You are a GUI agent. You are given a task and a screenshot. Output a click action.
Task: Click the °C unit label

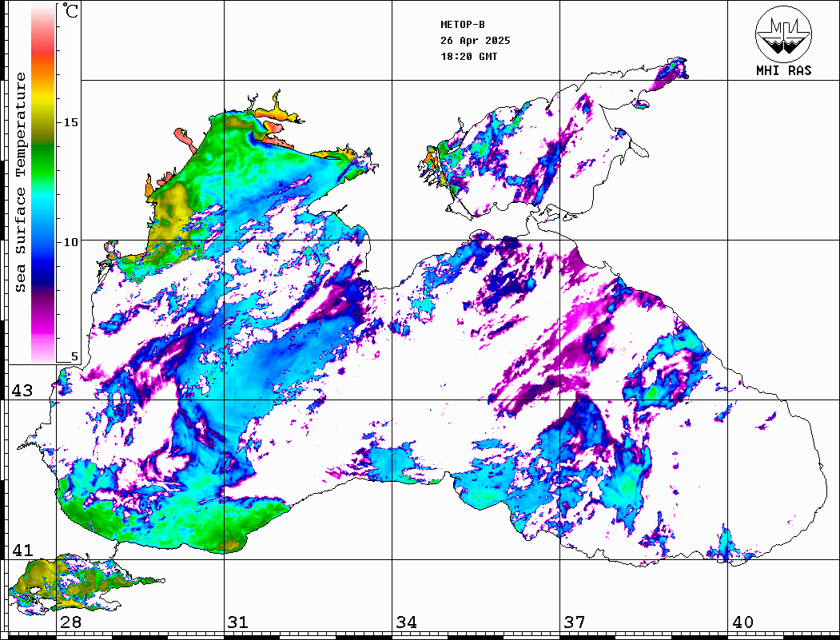(70, 10)
